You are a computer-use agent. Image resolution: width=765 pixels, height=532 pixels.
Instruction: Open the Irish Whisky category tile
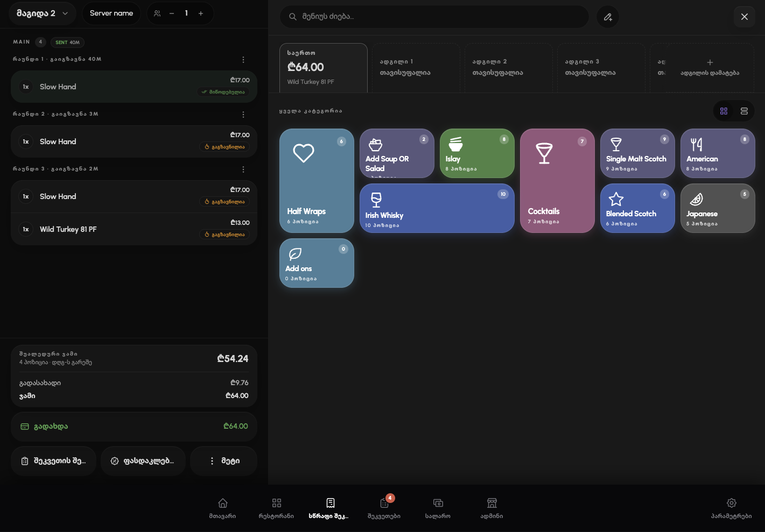point(437,208)
